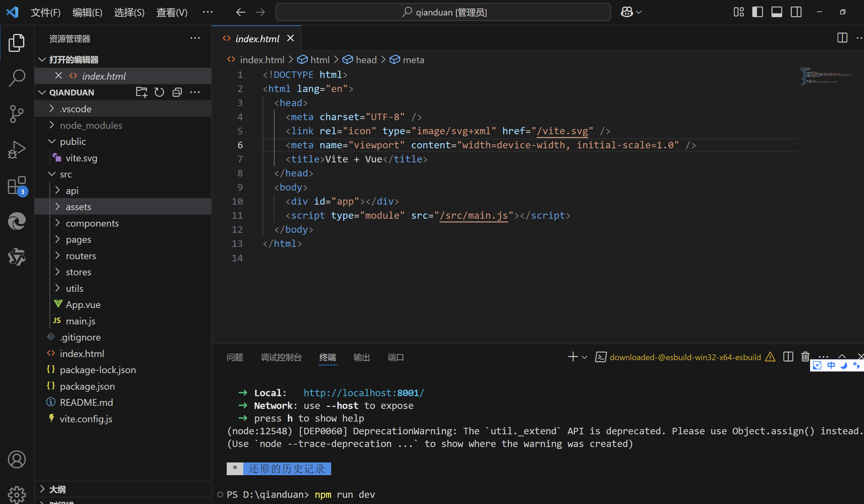
Task: Switch to the 调试控制台 panel tab
Action: coord(281,357)
